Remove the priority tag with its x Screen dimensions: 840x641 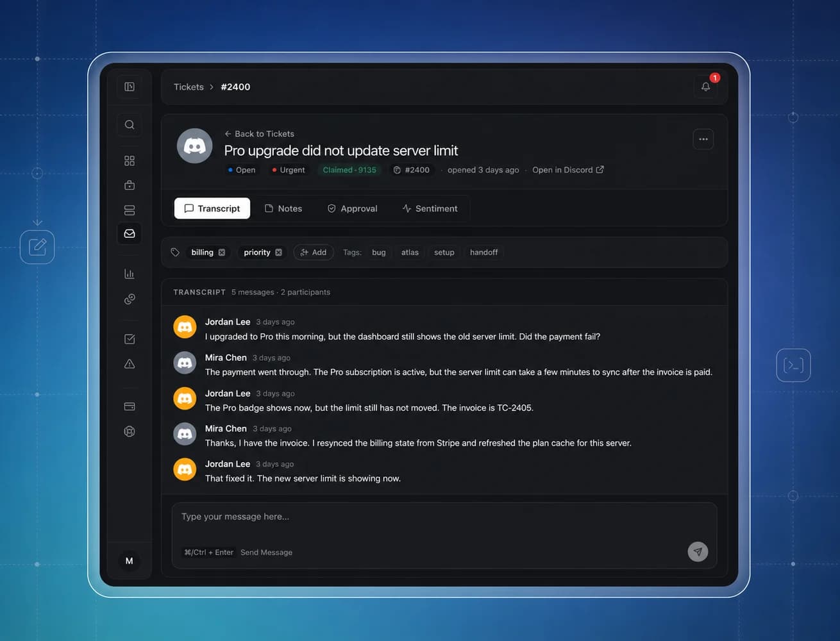point(279,253)
